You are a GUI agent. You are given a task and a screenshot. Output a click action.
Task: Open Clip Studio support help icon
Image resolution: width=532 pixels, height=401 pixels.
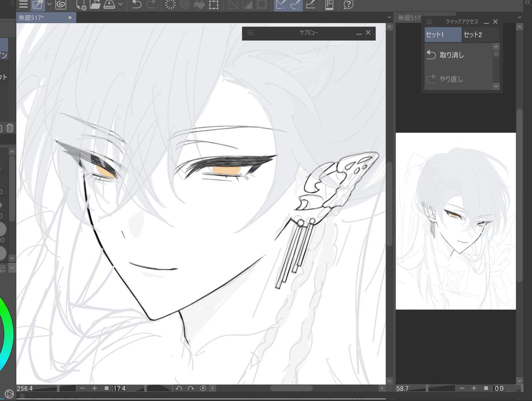click(349, 5)
